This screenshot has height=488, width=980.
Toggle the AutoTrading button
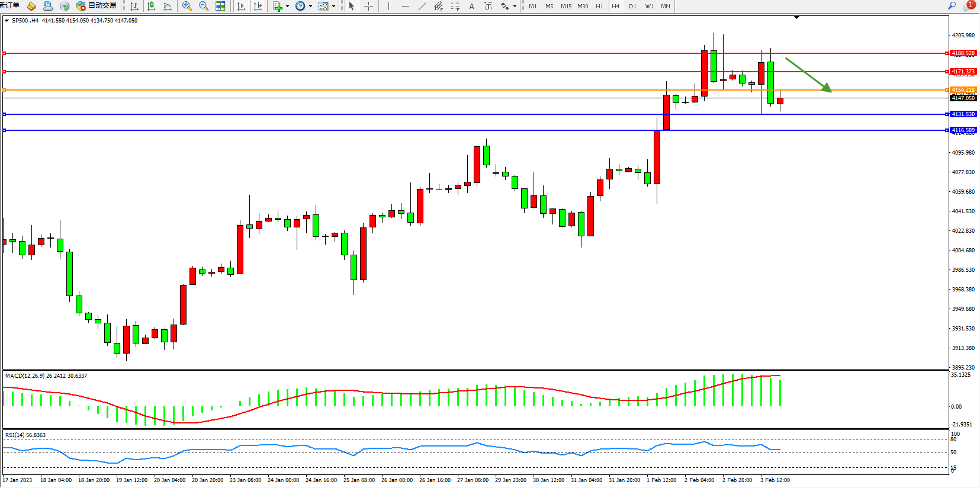pyautogui.click(x=97, y=6)
